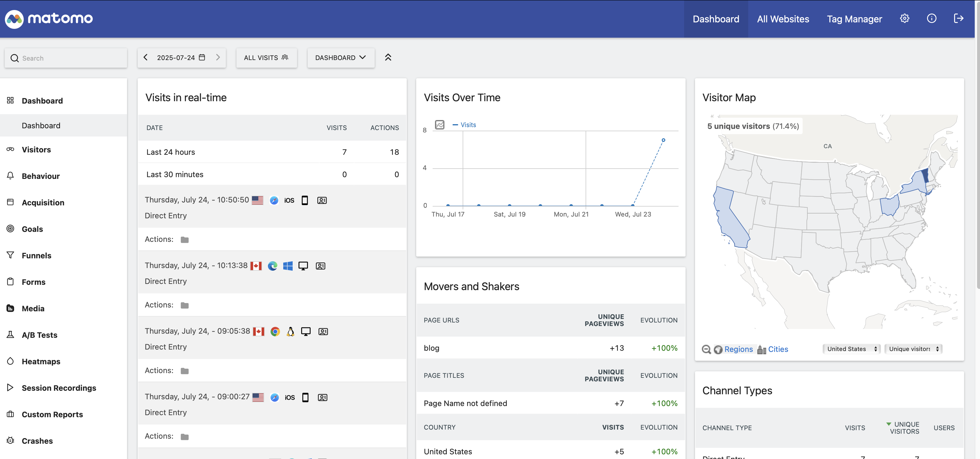Screen dimensions: 980x459
Task: Click the Canada flag for 09:05:38 visit
Action: click(259, 332)
